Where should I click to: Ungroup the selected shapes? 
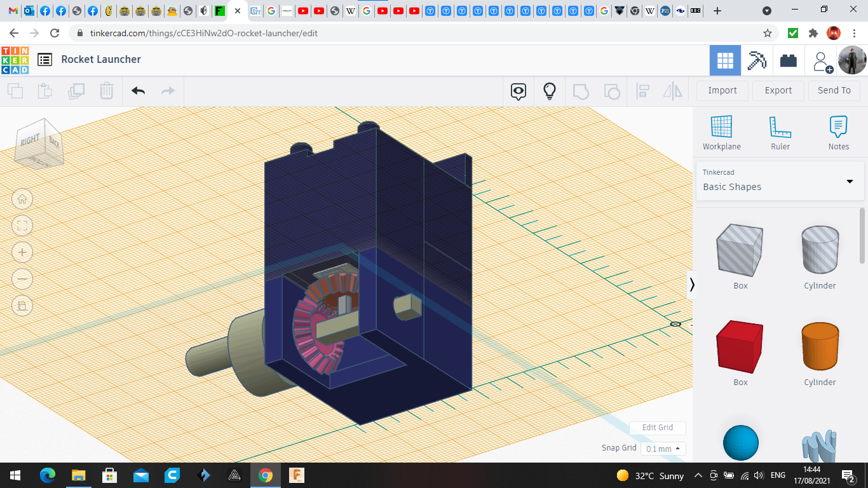[611, 91]
